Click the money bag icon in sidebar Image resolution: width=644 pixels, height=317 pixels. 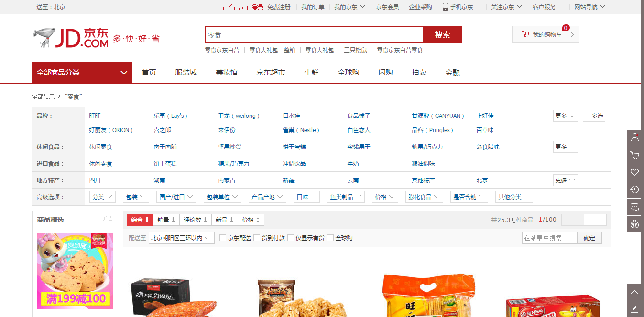point(635,224)
